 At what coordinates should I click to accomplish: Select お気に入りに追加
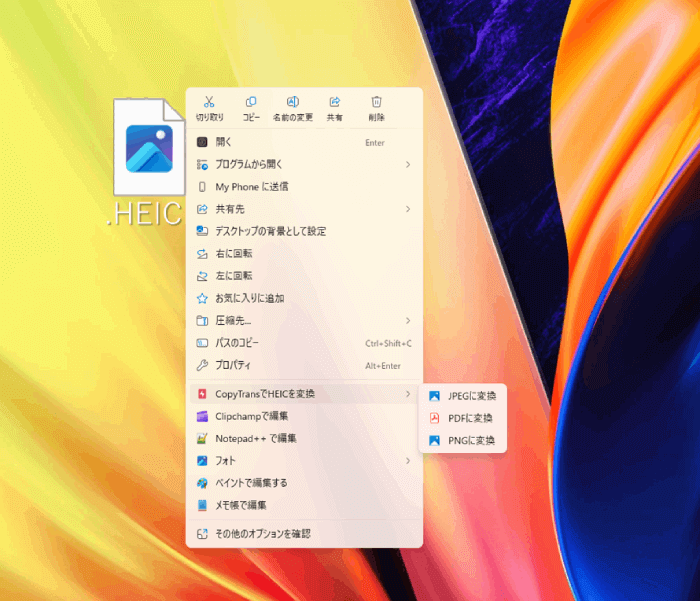pos(304,298)
